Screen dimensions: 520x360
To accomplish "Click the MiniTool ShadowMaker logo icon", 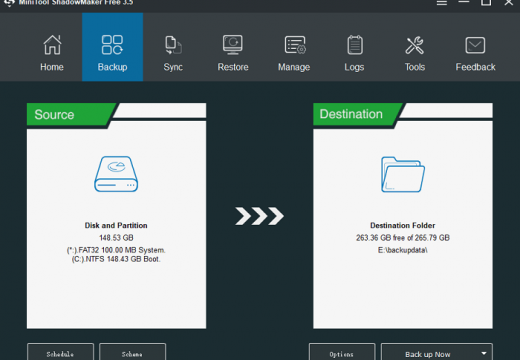I will click(9, 3).
